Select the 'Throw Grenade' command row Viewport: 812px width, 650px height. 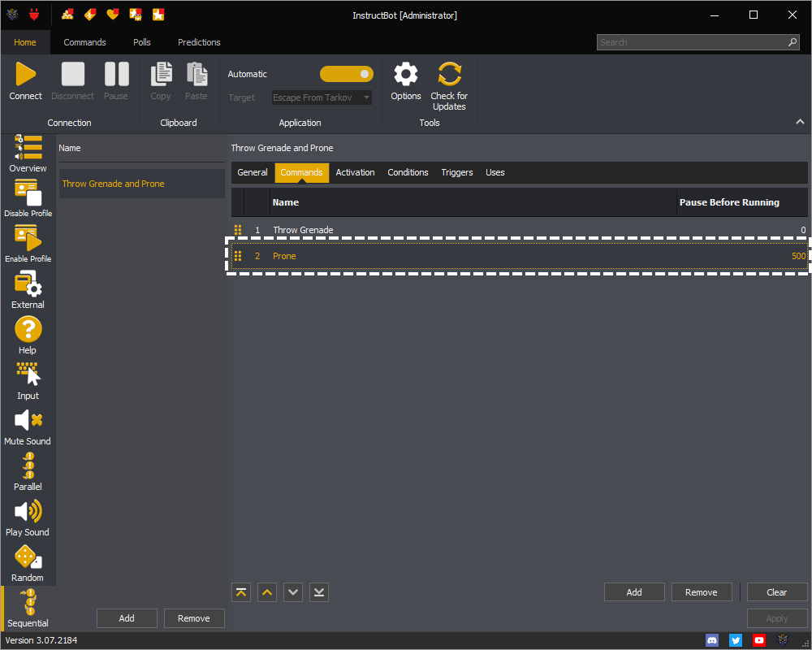[x=520, y=230]
